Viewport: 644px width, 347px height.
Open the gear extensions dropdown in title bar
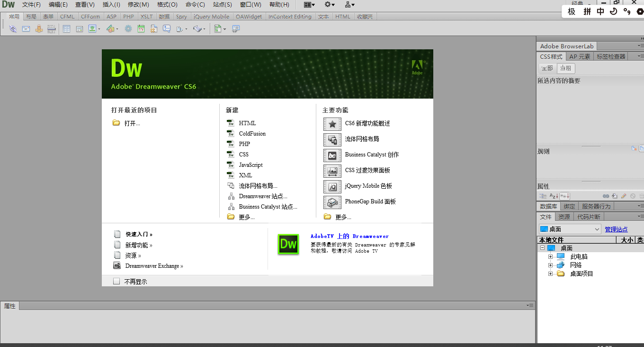[x=330, y=5]
